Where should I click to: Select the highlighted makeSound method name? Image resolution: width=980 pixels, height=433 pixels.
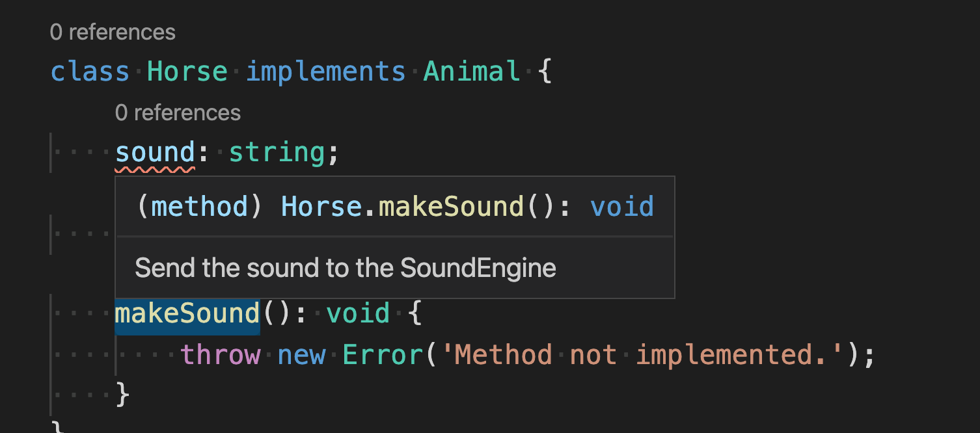pos(187,313)
